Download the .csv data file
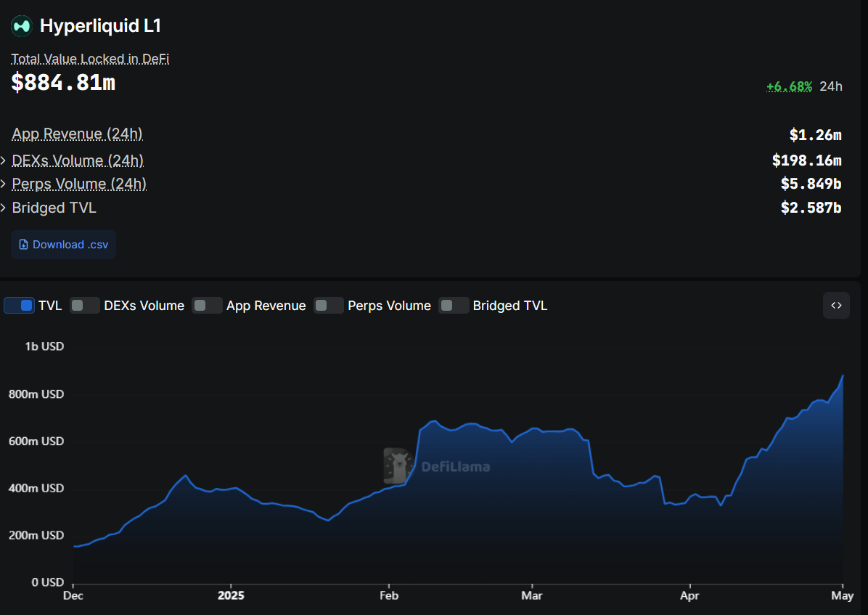This screenshot has width=868, height=615. [x=64, y=245]
